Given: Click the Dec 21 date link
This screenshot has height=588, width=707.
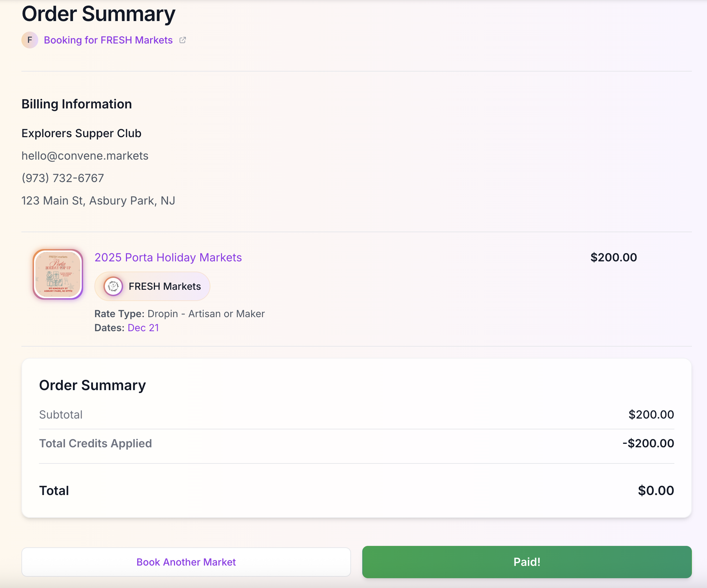Looking at the screenshot, I should point(143,328).
